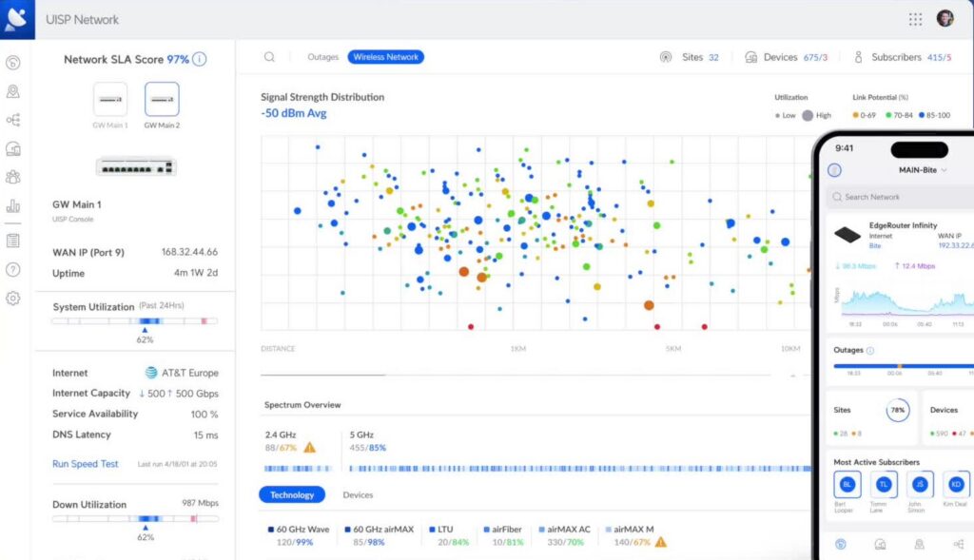Tap the devices tab icon in phone bottom bar
Viewport: 974px width, 560px height.
click(x=880, y=545)
